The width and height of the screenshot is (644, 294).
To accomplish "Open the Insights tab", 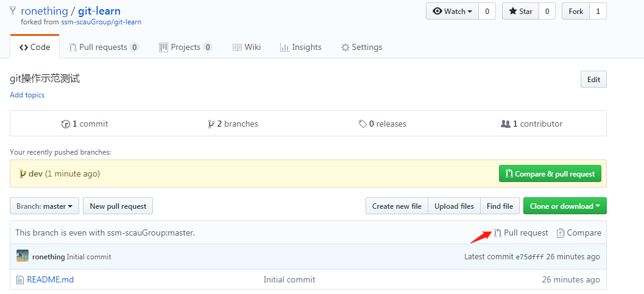I will pos(300,47).
